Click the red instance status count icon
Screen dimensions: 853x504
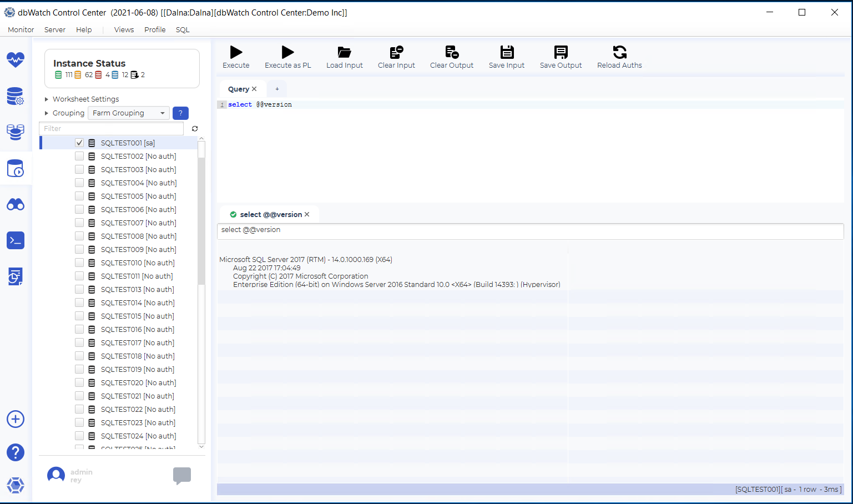point(98,75)
